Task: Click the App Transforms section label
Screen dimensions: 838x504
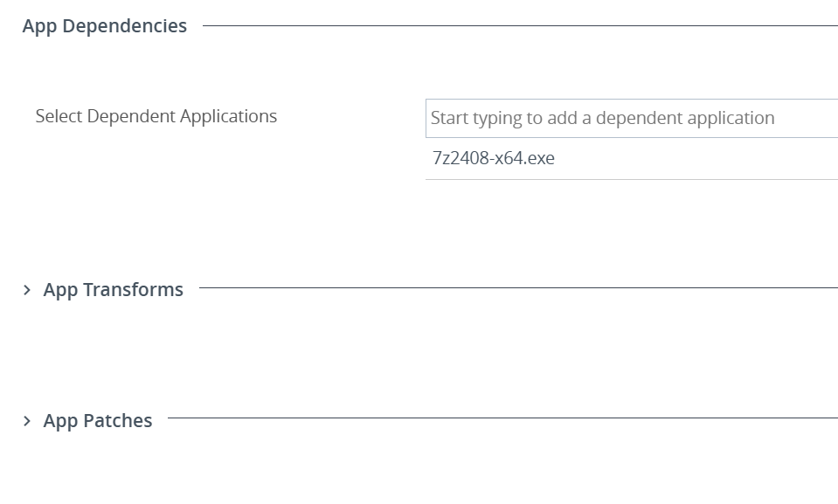Action: pos(113,288)
